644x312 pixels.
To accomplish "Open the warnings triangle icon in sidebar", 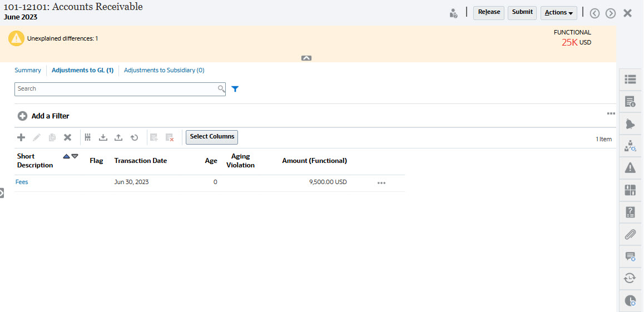I will tap(630, 167).
